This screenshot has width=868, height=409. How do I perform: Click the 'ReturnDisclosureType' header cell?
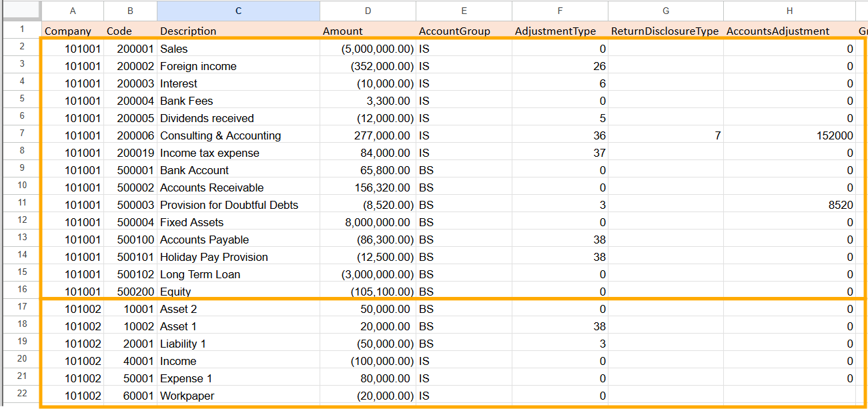point(666,31)
